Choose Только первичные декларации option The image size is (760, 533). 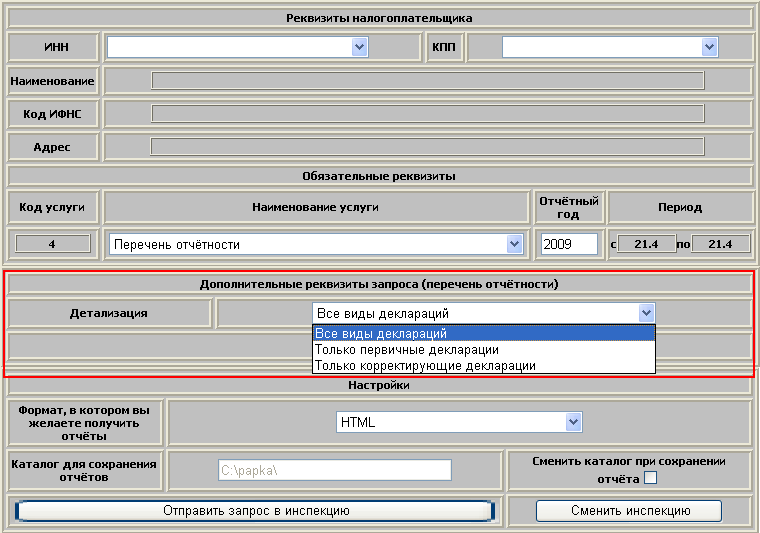484,349
